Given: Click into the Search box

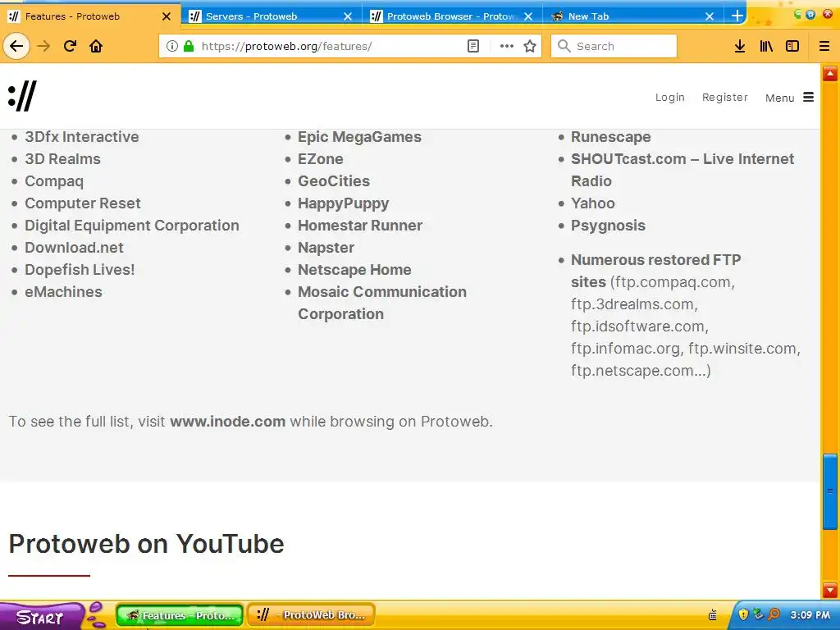Looking at the screenshot, I should coord(614,46).
